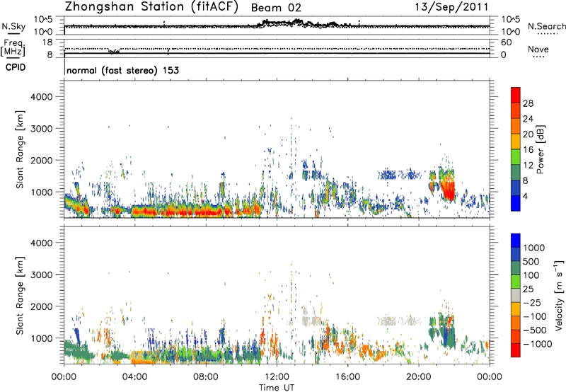Click the "Nave" legend label

(x=538, y=49)
